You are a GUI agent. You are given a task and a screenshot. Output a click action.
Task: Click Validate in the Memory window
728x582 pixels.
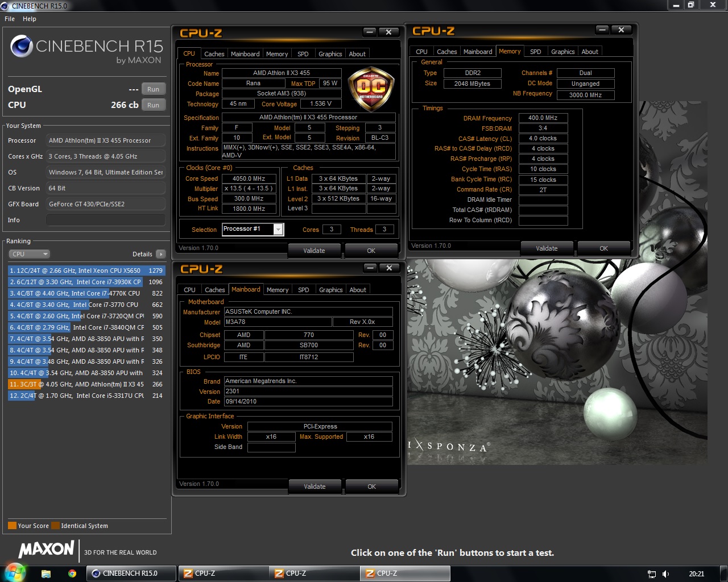(x=547, y=248)
